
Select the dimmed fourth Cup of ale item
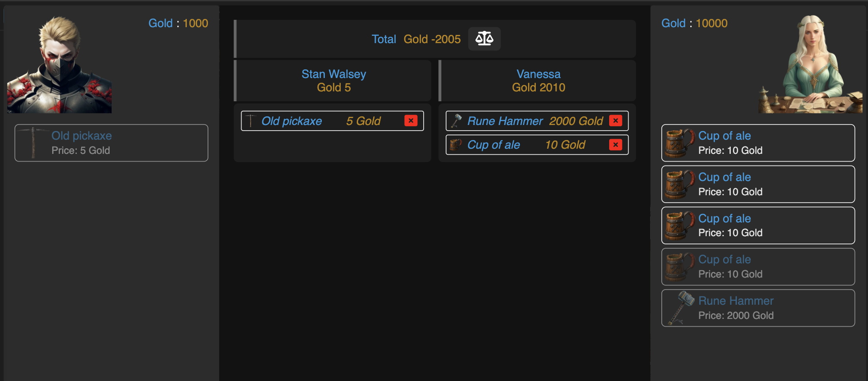pyautogui.click(x=758, y=267)
